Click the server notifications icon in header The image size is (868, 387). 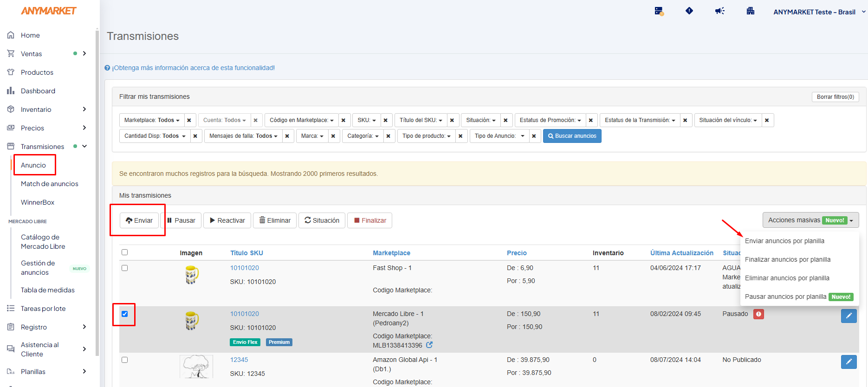[659, 11]
